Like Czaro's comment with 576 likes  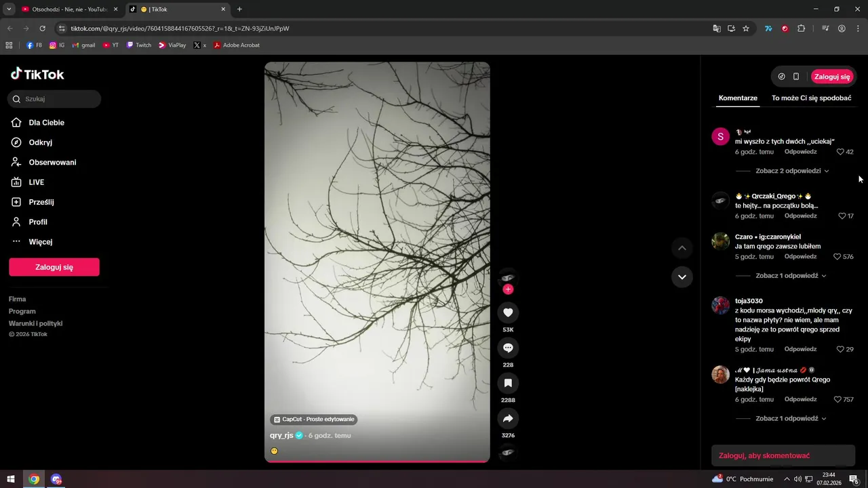pos(837,256)
